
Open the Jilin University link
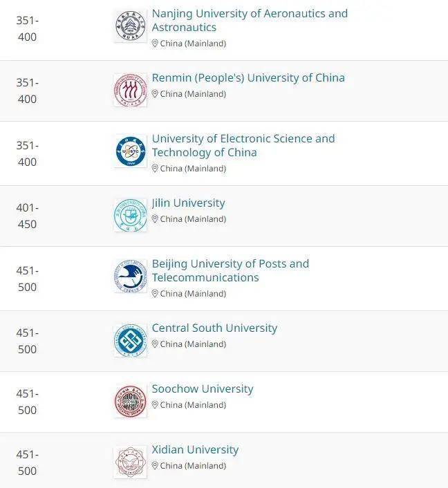tap(188, 203)
